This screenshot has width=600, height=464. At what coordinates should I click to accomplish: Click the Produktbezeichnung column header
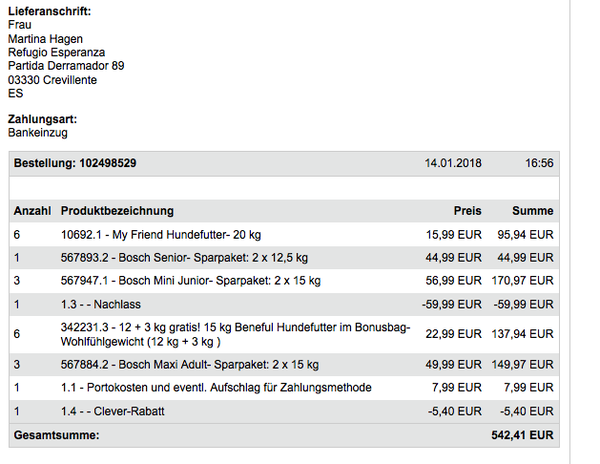click(117, 211)
